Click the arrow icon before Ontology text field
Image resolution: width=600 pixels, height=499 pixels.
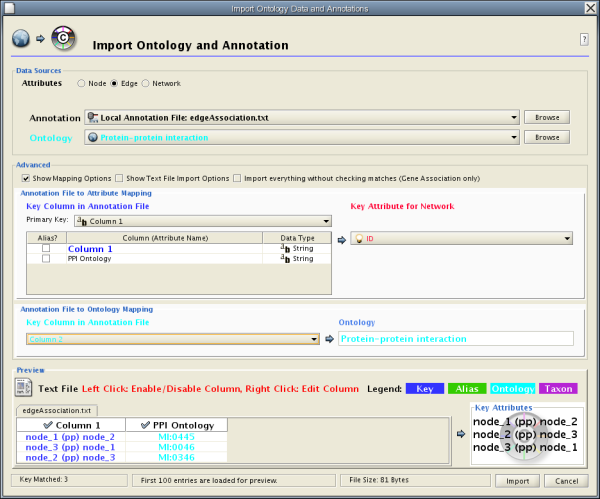tap(329, 339)
